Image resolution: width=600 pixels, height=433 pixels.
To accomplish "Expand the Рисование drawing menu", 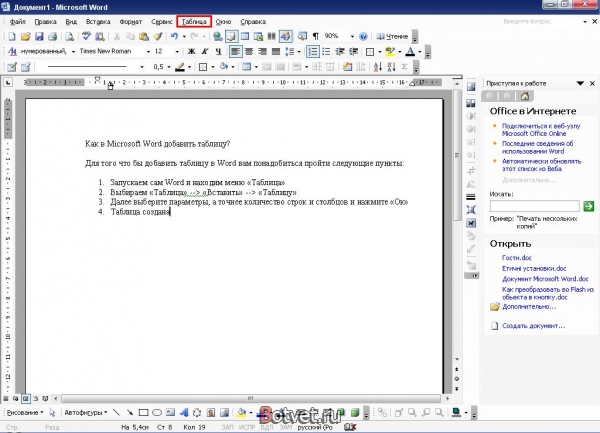I will pos(25,412).
